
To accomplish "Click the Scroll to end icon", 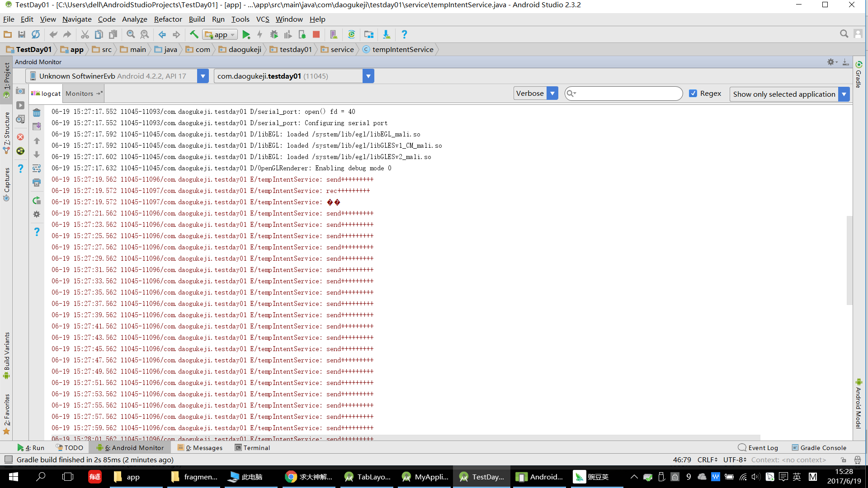I will [x=37, y=127].
